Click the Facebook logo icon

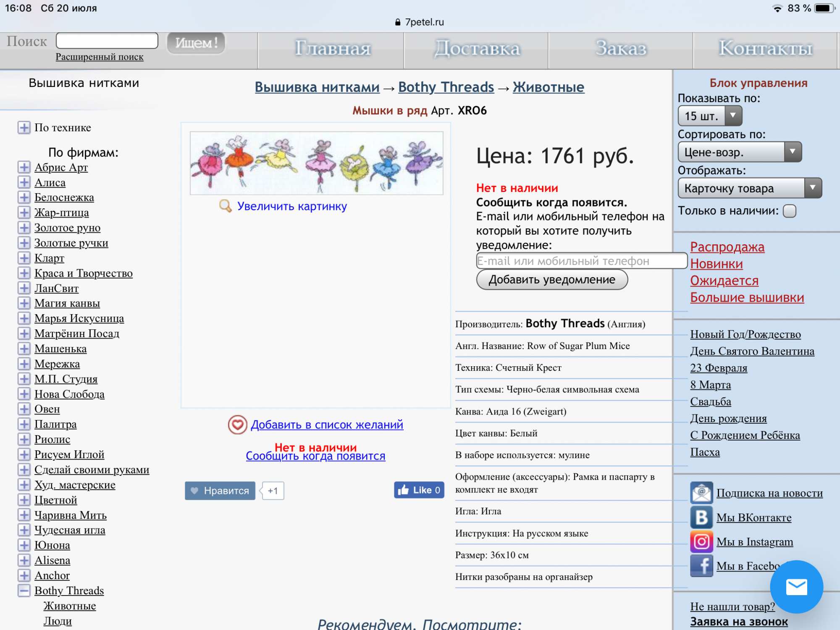[701, 566]
